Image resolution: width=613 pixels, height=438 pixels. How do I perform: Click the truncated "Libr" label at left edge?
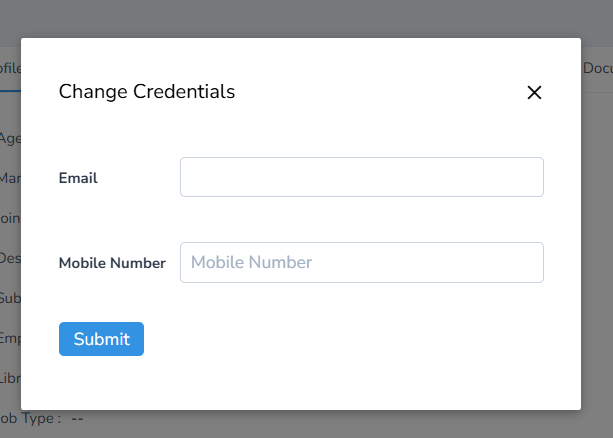10,378
